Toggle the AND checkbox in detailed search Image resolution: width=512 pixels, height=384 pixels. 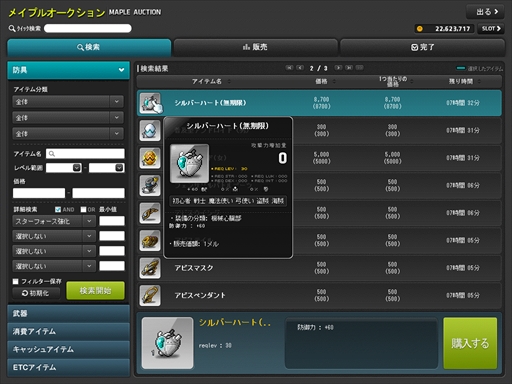pyautogui.click(x=58, y=209)
